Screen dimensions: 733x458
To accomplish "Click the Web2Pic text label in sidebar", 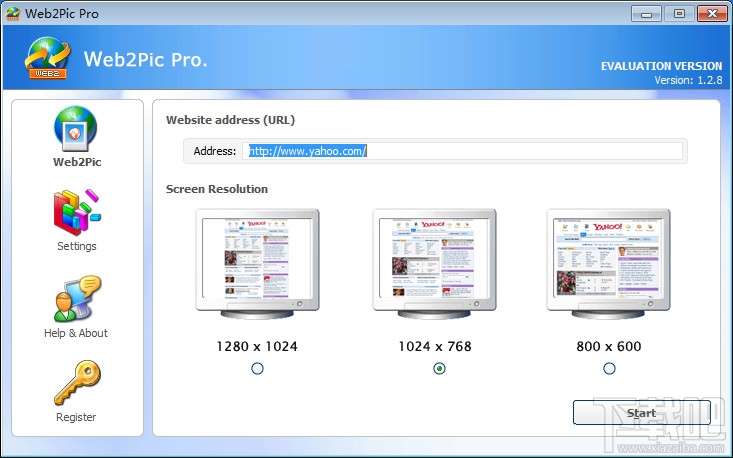I will point(77,162).
